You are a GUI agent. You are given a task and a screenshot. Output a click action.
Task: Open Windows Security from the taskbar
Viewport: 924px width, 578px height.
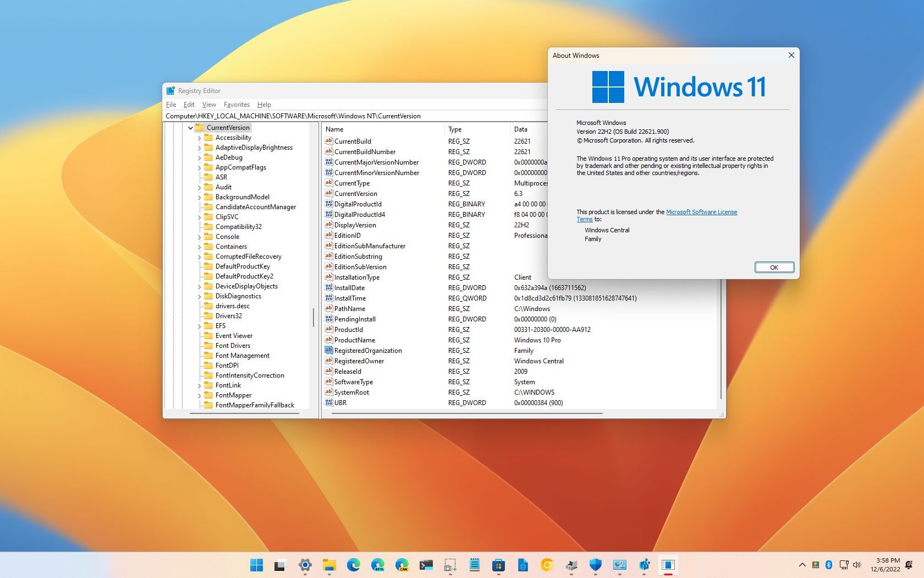[x=596, y=565]
